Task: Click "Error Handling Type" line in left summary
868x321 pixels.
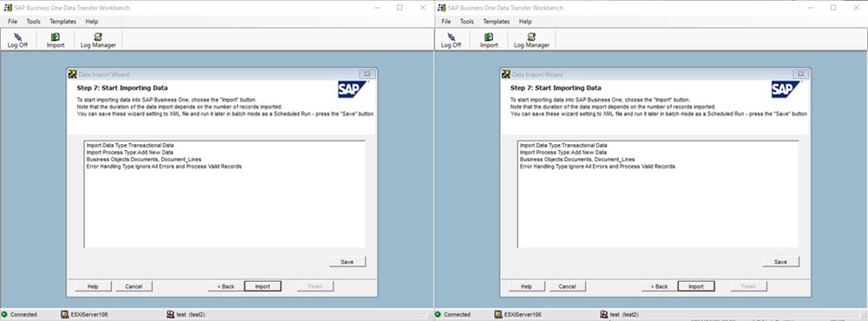Action: (x=164, y=166)
